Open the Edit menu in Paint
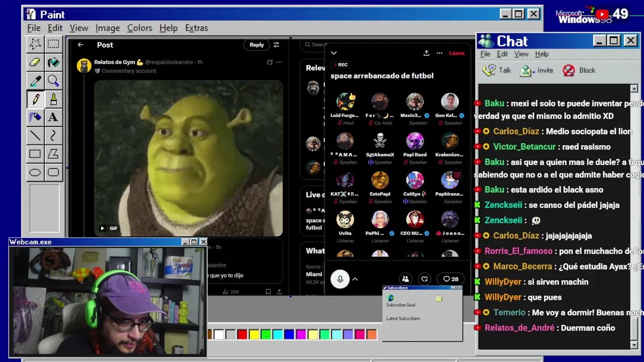This screenshot has height=362, width=644. (55, 28)
